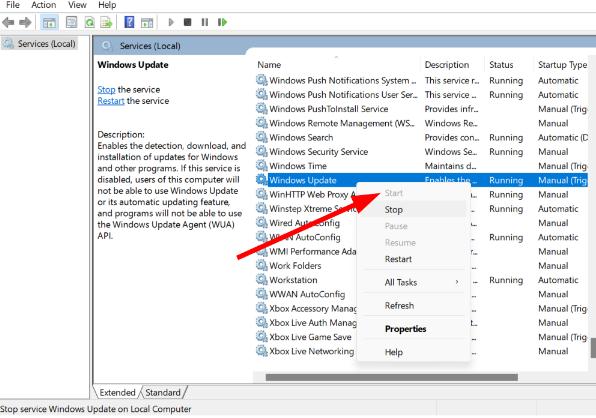Viewport: 596px width, 418px height.
Task: Click gear icon of Xbox Live Networking
Action: pyautogui.click(x=262, y=351)
